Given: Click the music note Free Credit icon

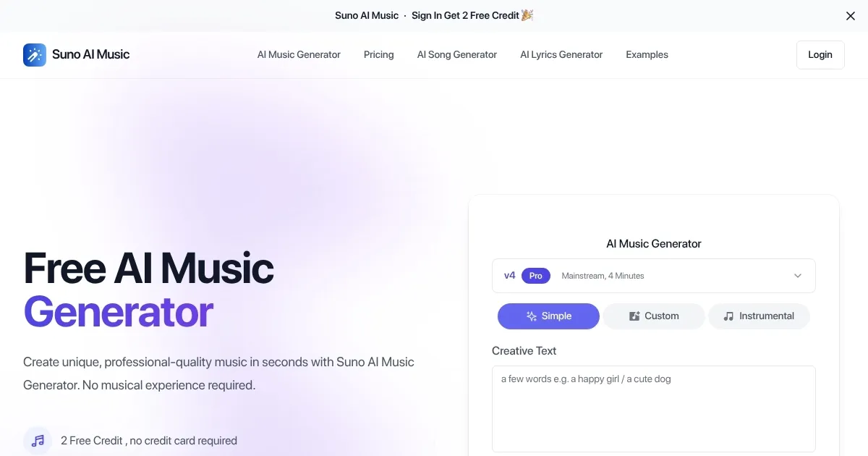Looking at the screenshot, I should pyautogui.click(x=38, y=440).
